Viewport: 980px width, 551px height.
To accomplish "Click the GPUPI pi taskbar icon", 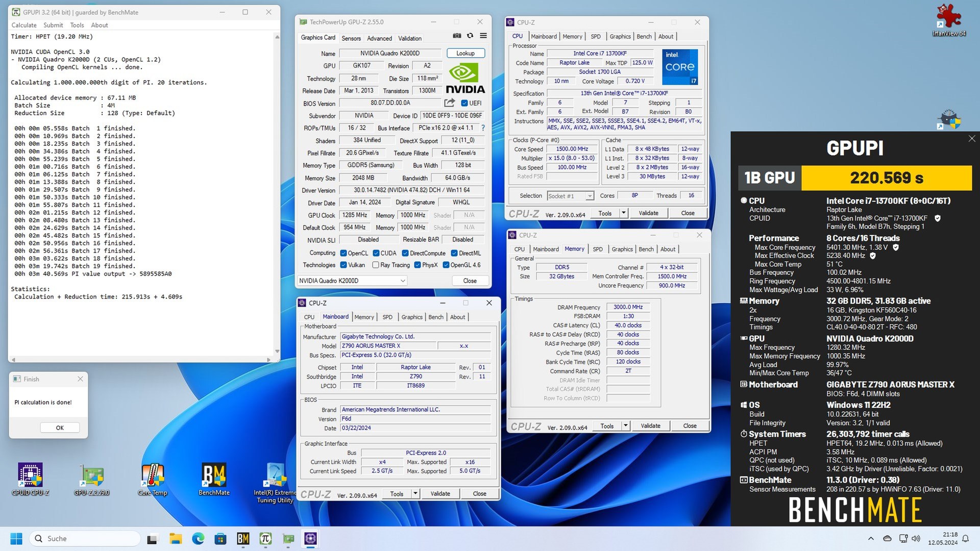I will [265, 539].
